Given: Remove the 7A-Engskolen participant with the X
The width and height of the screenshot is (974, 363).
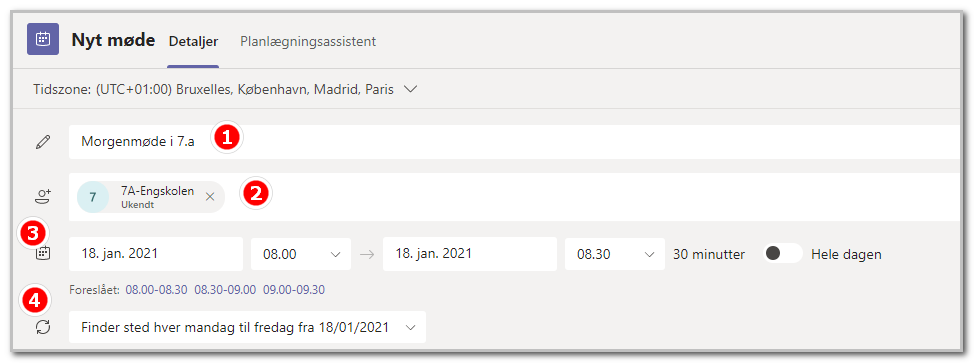Looking at the screenshot, I should click(x=210, y=196).
